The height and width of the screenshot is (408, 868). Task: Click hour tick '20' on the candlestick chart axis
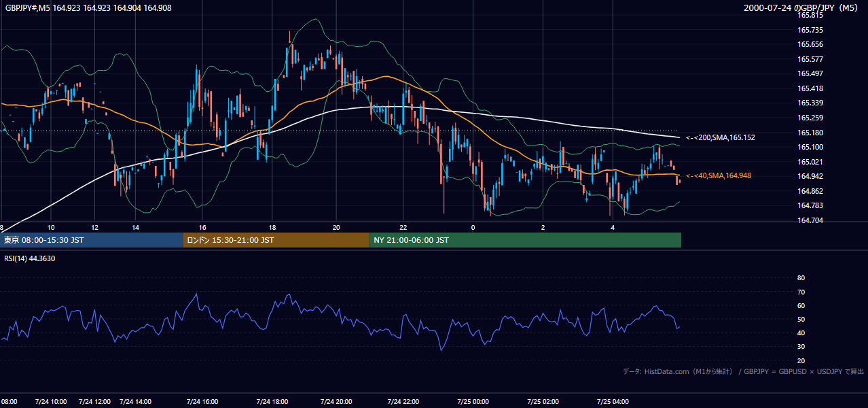click(336, 227)
